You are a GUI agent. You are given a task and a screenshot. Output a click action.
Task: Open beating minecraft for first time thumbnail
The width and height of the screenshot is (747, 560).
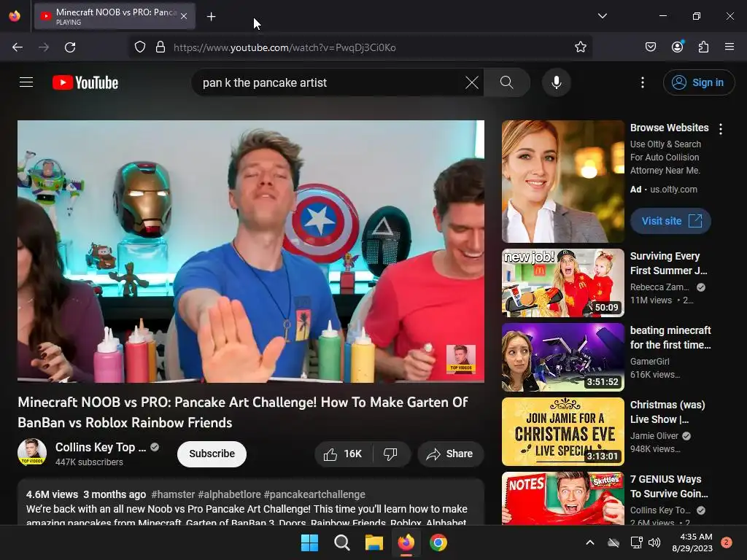coord(562,357)
